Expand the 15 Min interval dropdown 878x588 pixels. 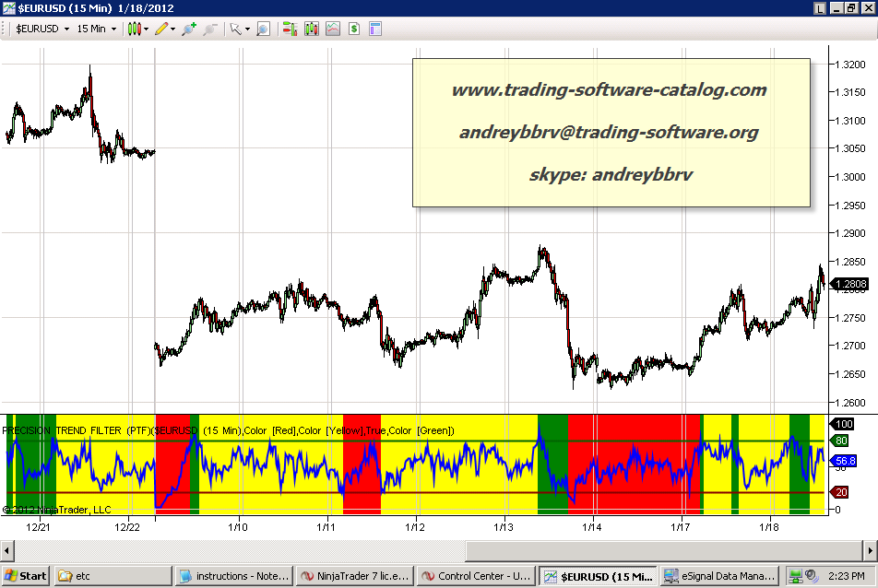(96, 29)
